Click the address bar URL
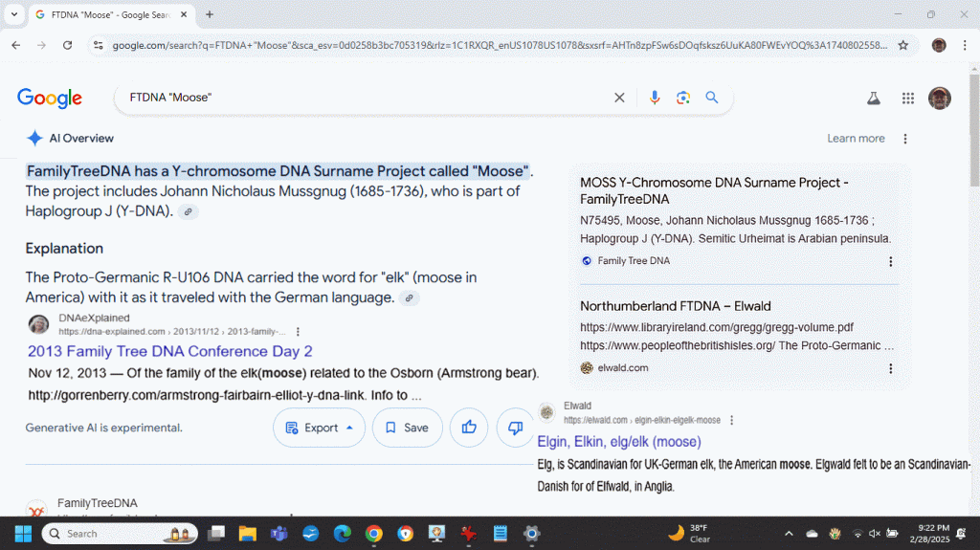The width and height of the screenshot is (980, 550). [x=500, y=45]
